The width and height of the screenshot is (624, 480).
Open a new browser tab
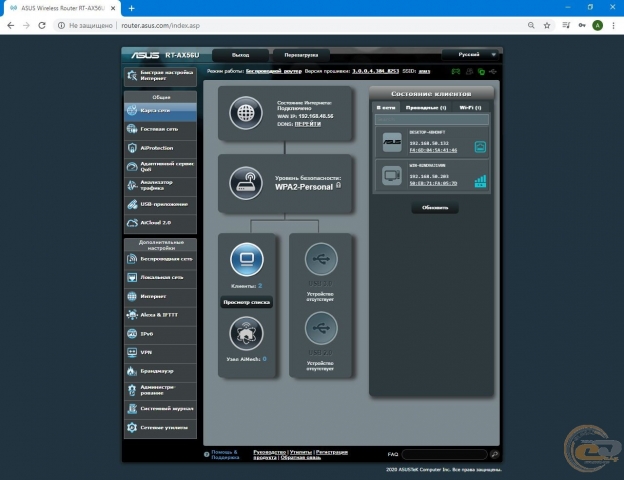[131, 8]
